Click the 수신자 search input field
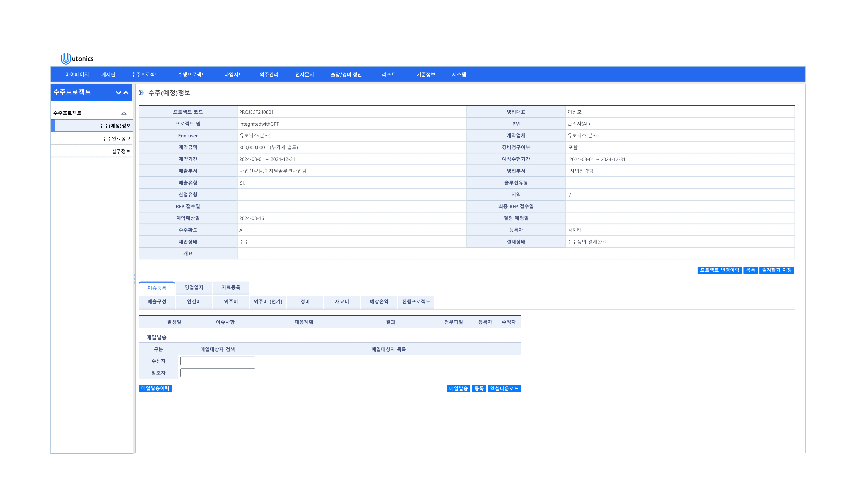Screen dimensions: 856x504 point(218,361)
